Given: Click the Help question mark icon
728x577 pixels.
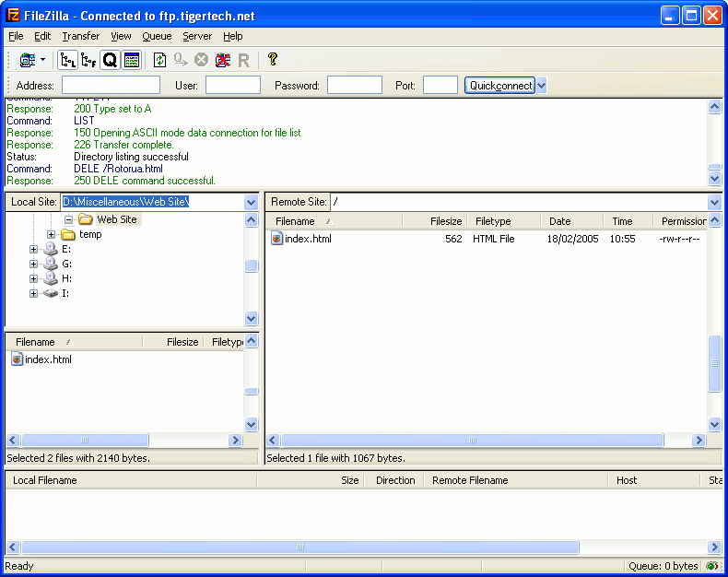Looking at the screenshot, I should coord(273,59).
